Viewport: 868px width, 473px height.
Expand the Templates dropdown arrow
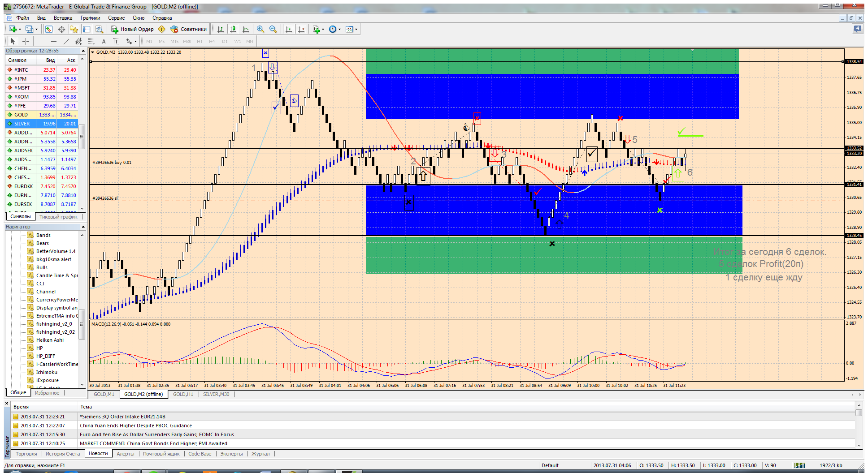[356, 29]
